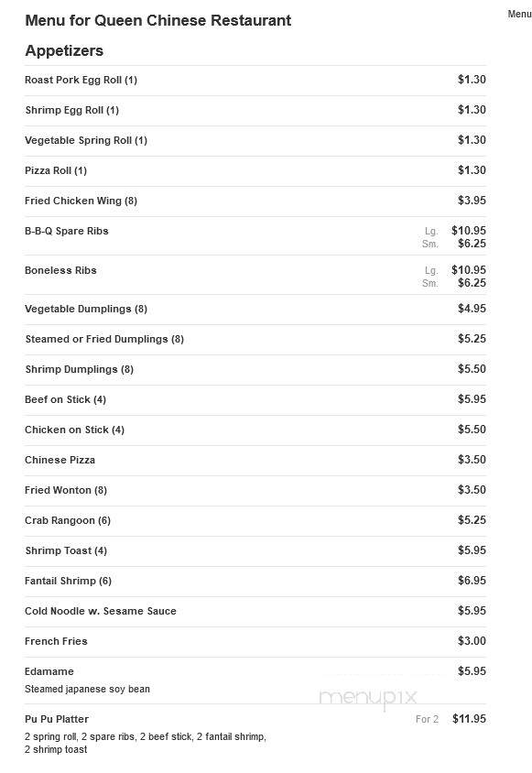Click the Chinese Pizza item
Image resolution: width=532 pixels, height=773 pixels.
[x=60, y=460]
